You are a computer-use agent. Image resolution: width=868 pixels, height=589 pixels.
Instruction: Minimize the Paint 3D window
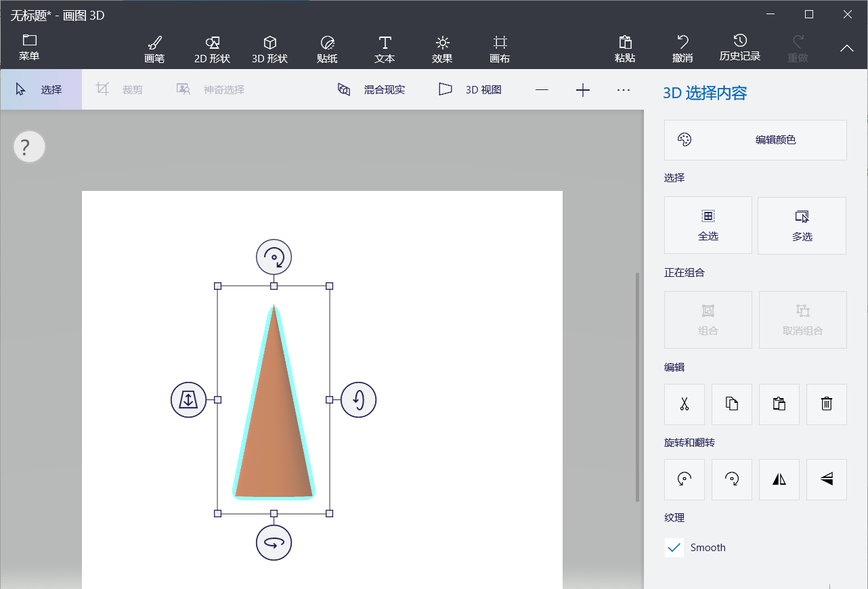(x=771, y=14)
